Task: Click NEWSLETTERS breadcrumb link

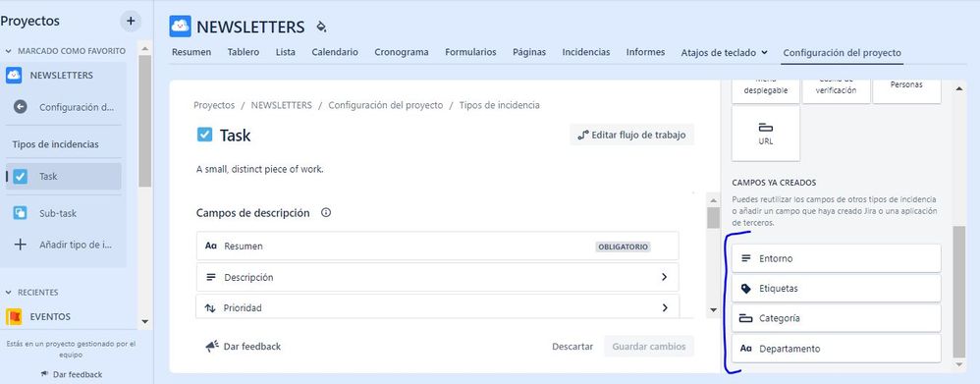Action: point(281,105)
